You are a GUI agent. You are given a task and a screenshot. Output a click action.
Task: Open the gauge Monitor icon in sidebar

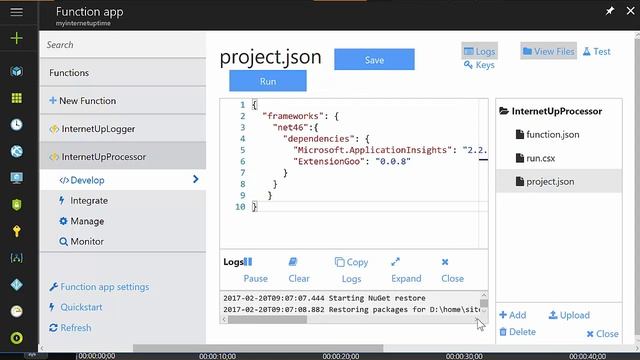17,311
